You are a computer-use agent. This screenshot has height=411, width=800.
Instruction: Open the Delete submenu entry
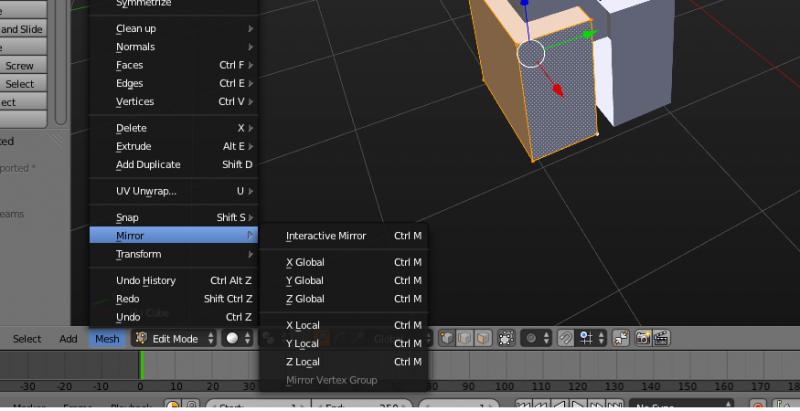(x=173, y=128)
